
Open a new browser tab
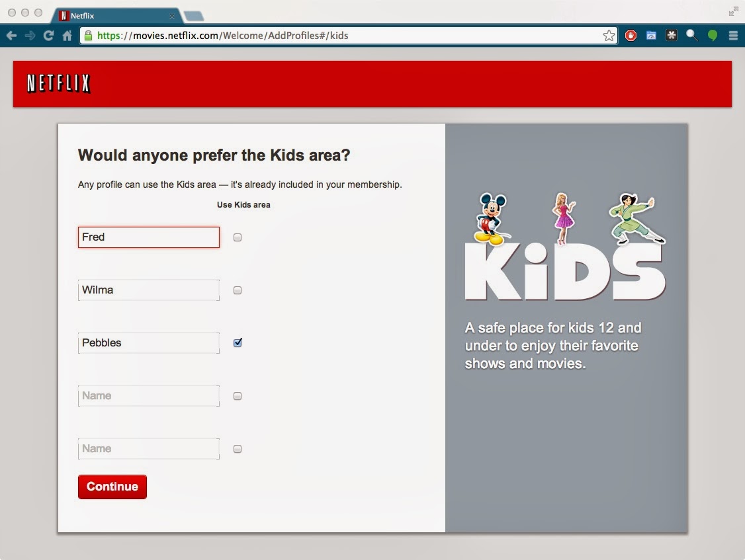click(194, 16)
